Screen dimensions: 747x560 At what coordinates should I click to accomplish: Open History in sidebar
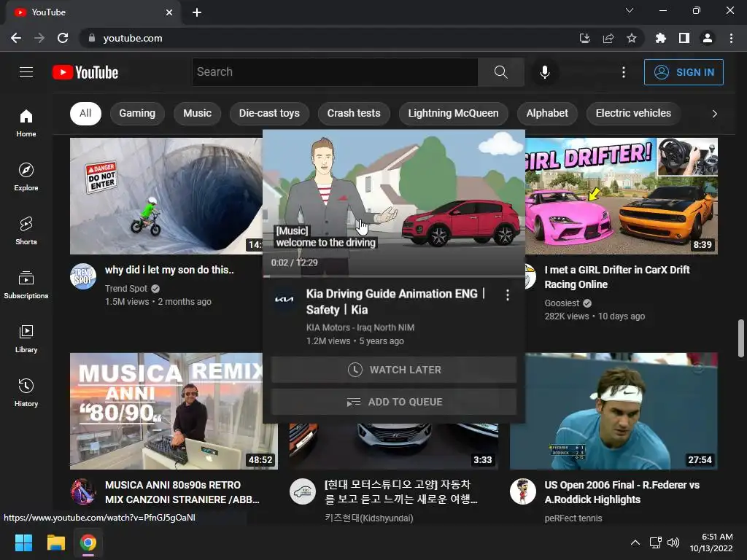tap(26, 392)
